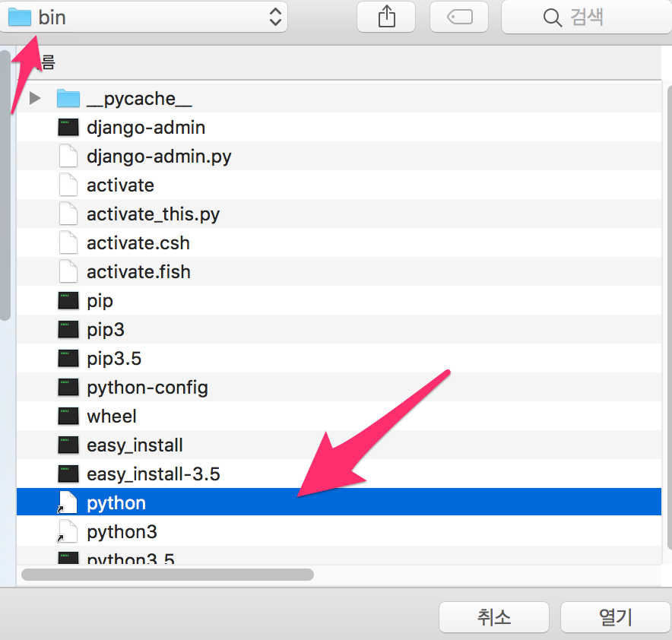672x640 pixels.
Task: Select the django-admin.py file name
Action: pos(159,157)
